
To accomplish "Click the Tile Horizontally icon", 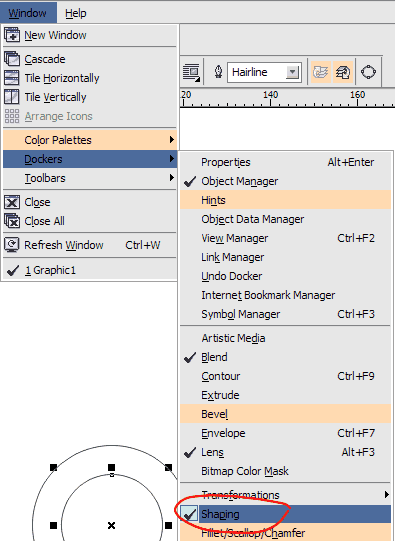I will [12, 78].
